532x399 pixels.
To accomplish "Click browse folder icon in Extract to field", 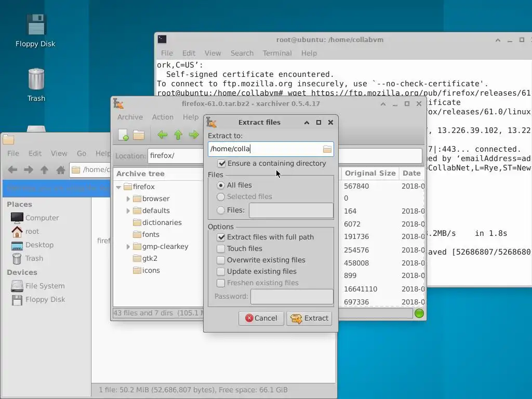I will [327, 149].
